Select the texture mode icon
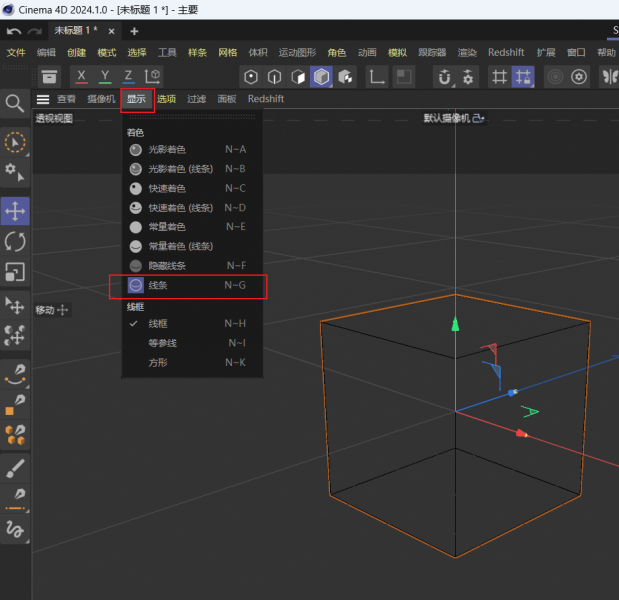This screenshot has width=619, height=600. click(x=345, y=77)
